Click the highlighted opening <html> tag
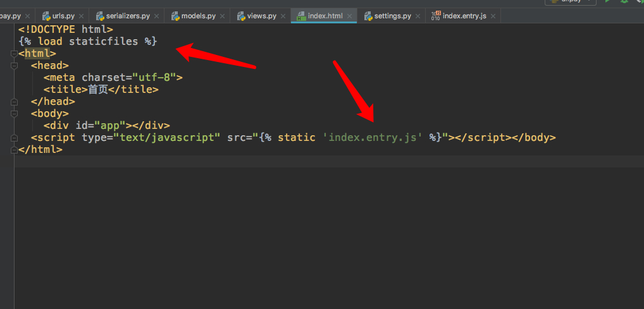Image resolution: width=644 pixels, height=309 pixels. pyautogui.click(x=37, y=53)
